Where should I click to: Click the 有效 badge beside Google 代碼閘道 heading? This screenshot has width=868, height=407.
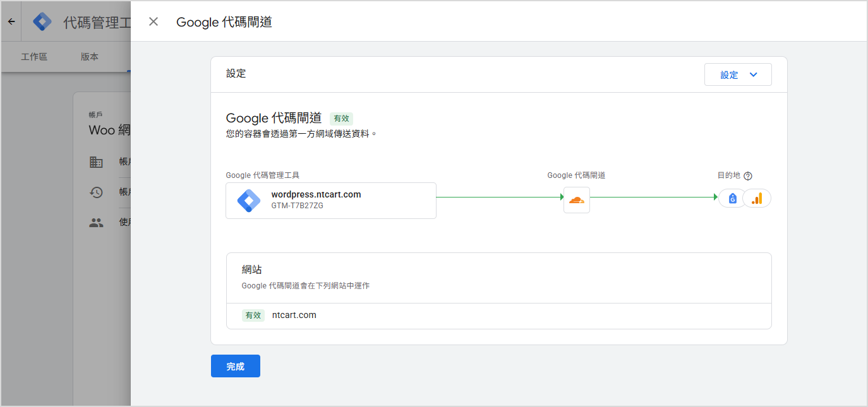click(x=341, y=118)
